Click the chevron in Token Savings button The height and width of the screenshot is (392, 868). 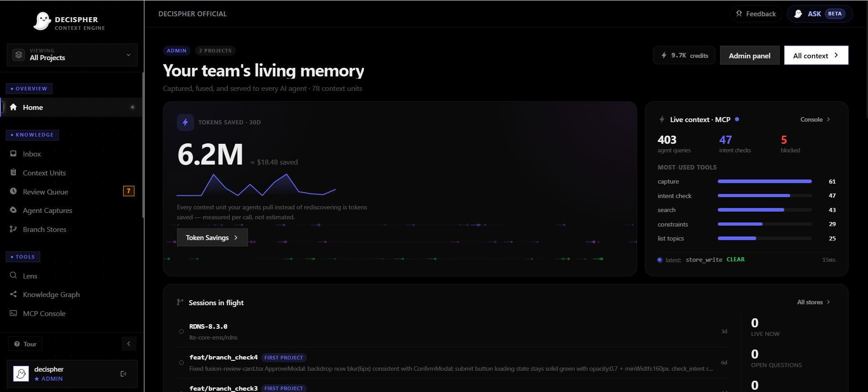coord(236,238)
